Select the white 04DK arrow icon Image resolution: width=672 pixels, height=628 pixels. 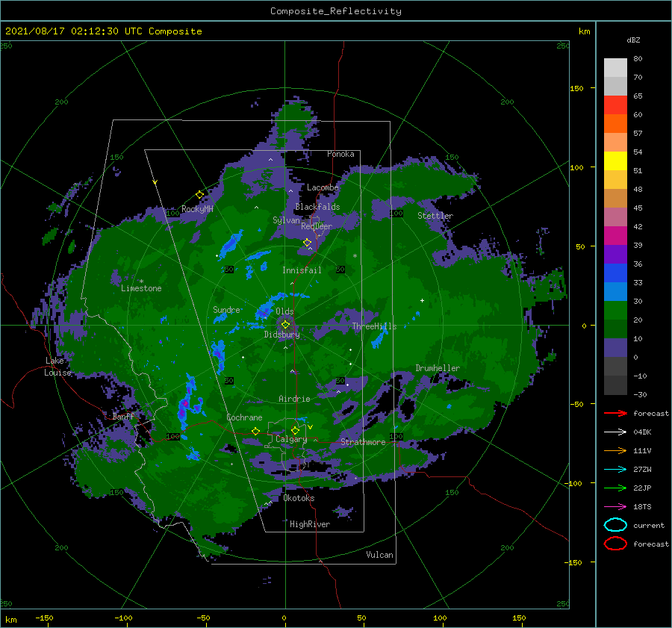(615, 432)
